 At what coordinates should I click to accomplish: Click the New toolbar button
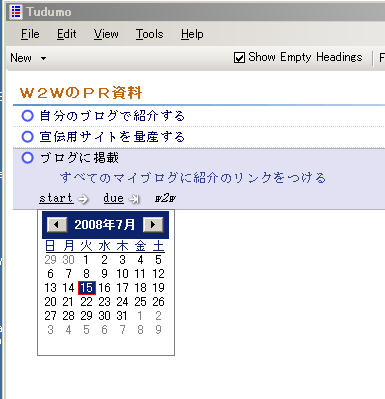[x=21, y=58]
